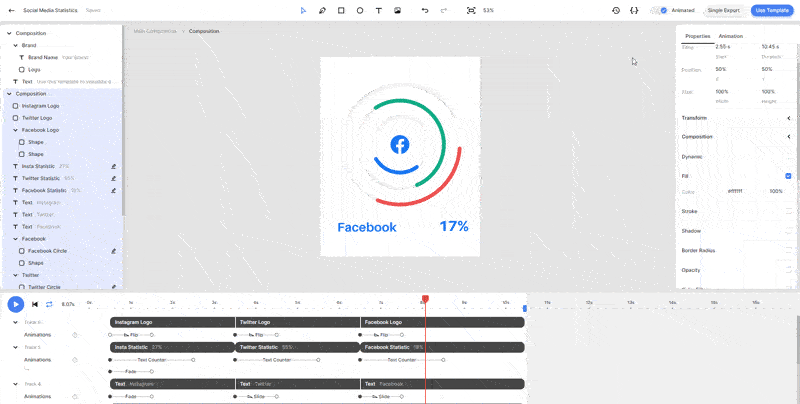Image resolution: width=800 pixels, height=404 pixels.
Task: Select the Pen drawing tool
Action: [322, 10]
